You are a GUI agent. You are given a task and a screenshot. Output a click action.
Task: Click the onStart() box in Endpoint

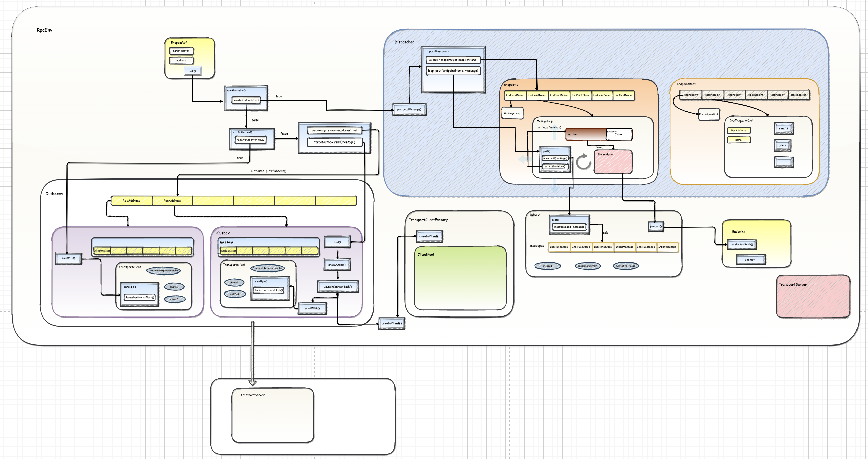(751, 260)
